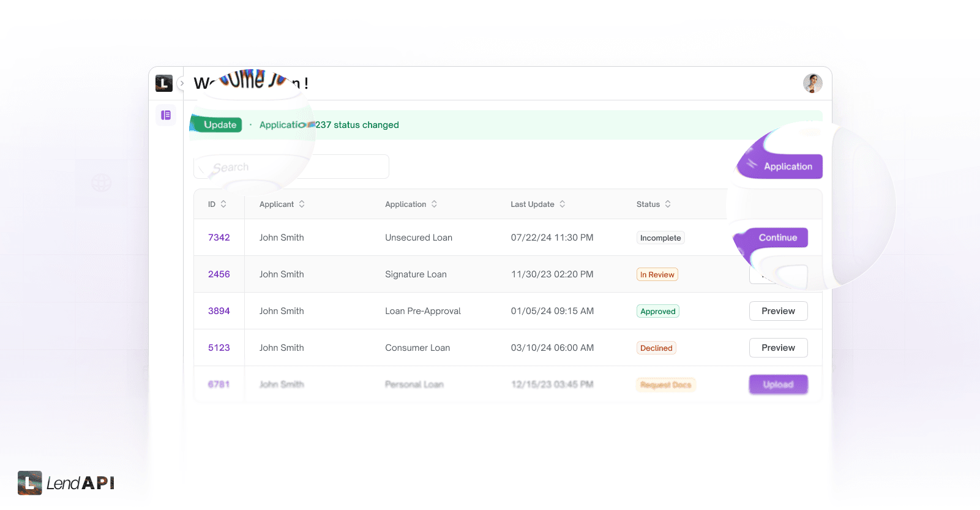980x510 pixels.
Task: Open application ID 6781
Action: click(219, 384)
